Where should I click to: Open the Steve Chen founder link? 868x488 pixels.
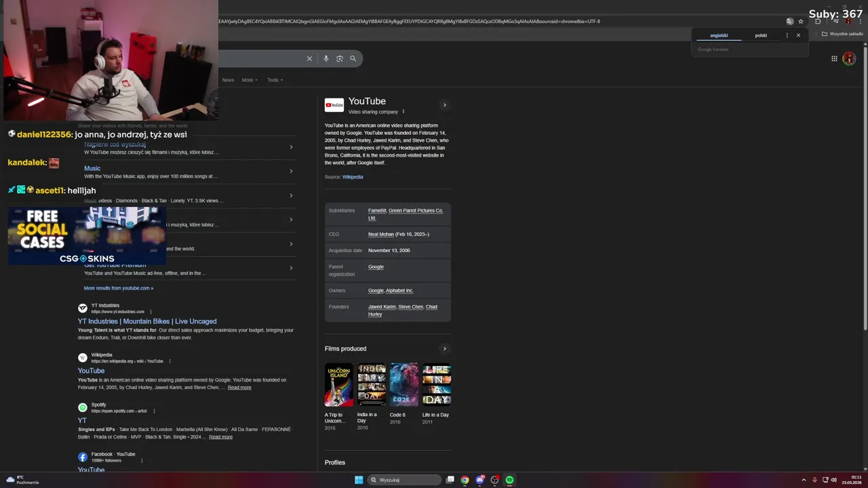410,307
